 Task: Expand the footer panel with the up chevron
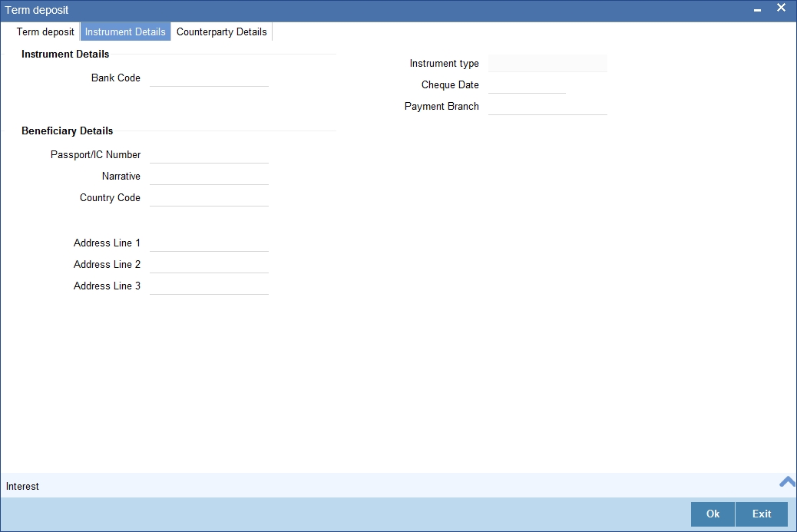787,481
